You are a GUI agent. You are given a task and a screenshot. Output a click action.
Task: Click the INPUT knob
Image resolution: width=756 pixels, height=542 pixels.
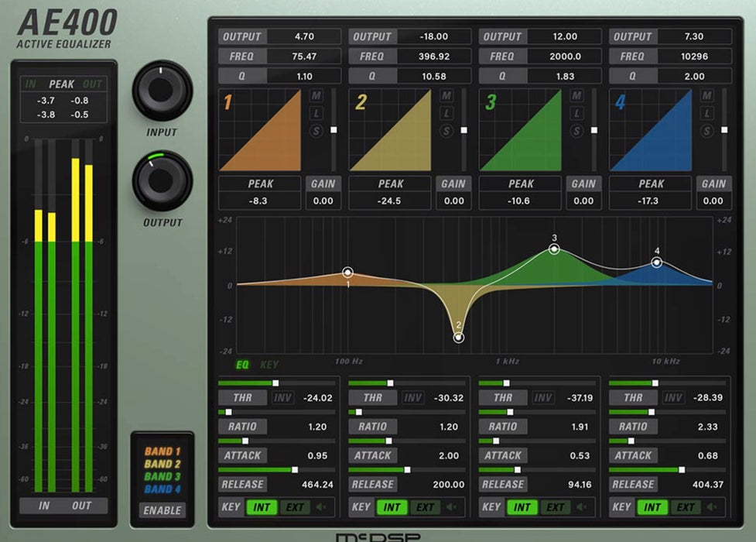click(162, 91)
